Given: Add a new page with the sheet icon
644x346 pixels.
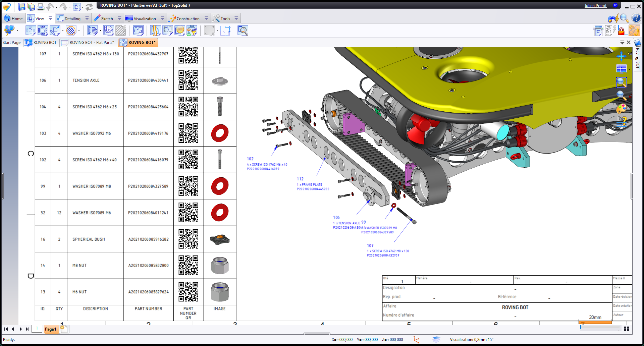Looking at the screenshot, I should 64,329.
